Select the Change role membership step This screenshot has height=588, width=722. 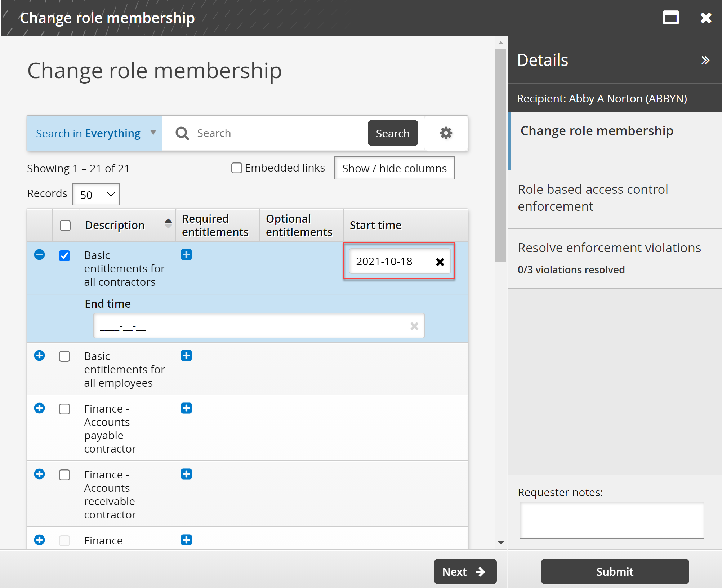coord(597,131)
